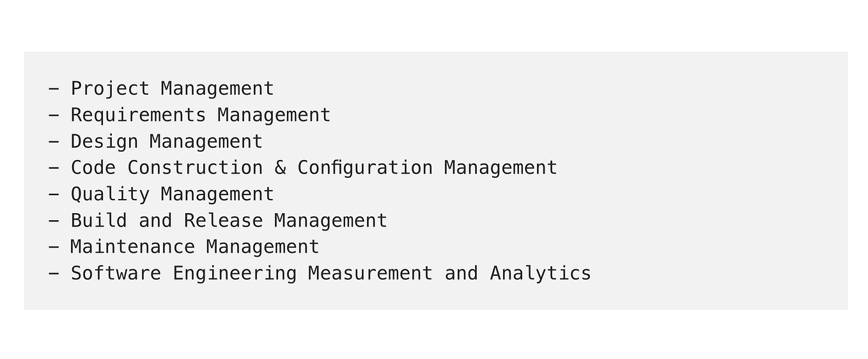Click the word "Maintenance"

click(132, 247)
